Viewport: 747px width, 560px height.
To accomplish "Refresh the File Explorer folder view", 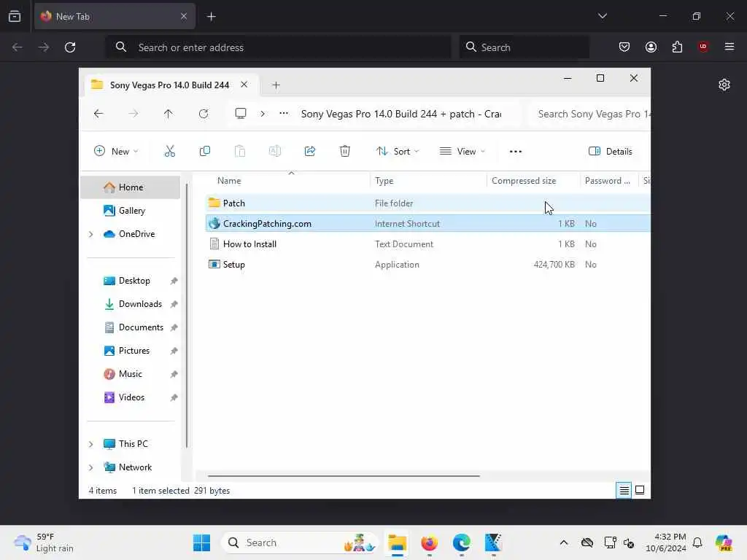I will (204, 114).
